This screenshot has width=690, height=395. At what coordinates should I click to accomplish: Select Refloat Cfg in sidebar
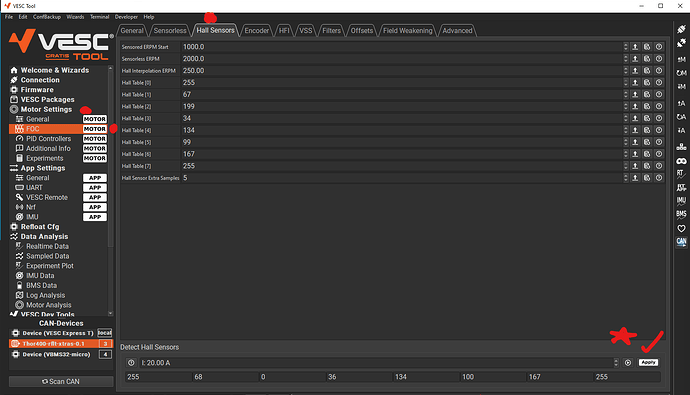click(x=40, y=227)
